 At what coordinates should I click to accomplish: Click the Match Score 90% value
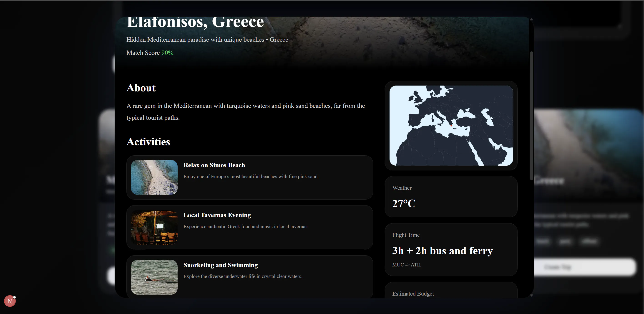coord(167,53)
